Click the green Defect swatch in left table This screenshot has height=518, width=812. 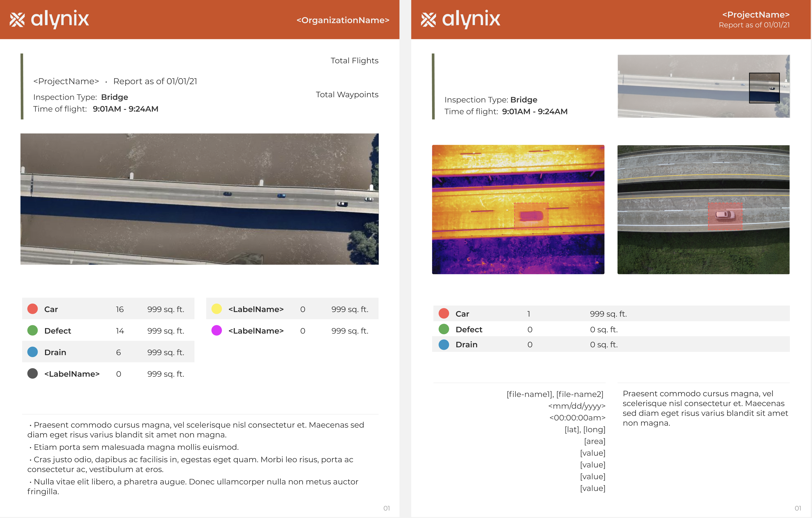tap(32, 331)
